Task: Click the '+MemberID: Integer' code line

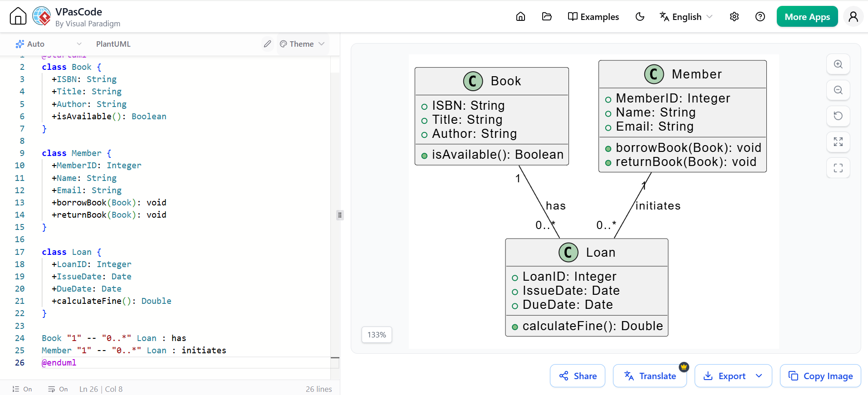Action: pos(97,166)
